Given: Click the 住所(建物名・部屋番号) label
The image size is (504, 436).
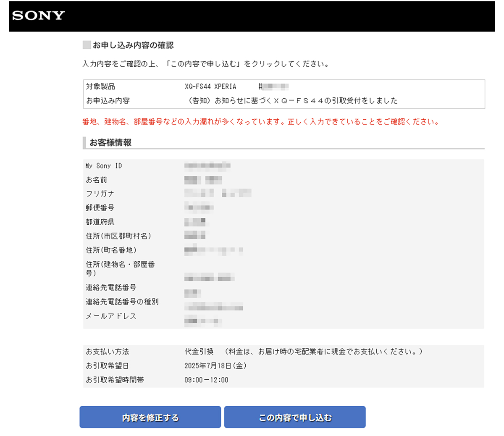Looking at the screenshot, I should tap(120, 268).
